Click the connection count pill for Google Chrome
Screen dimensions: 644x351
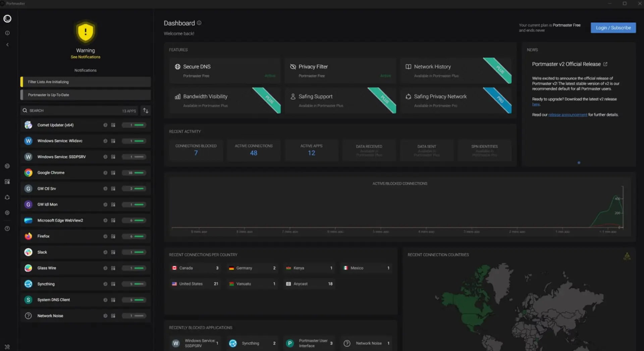[134, 173]
